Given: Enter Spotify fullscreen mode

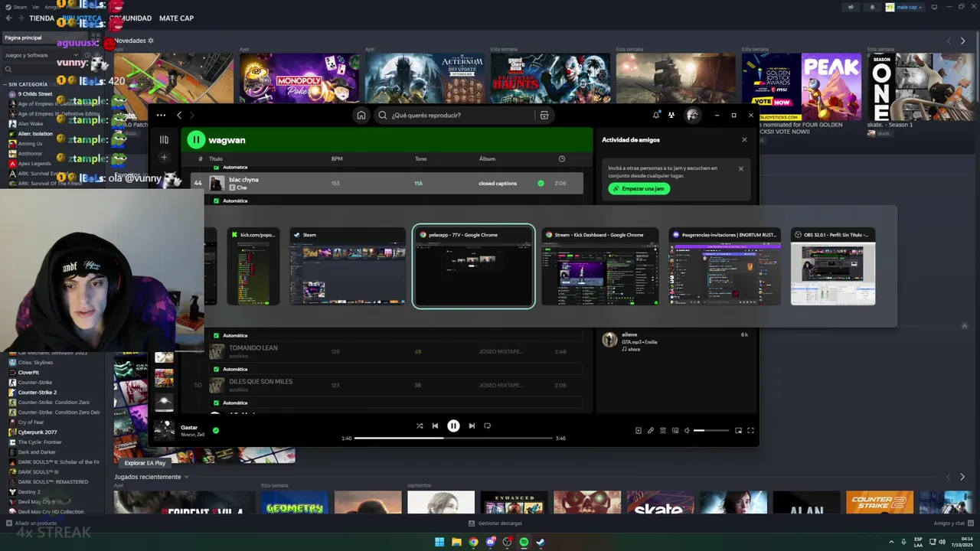Looking at the screenshot, I should (x=750, y=430).
